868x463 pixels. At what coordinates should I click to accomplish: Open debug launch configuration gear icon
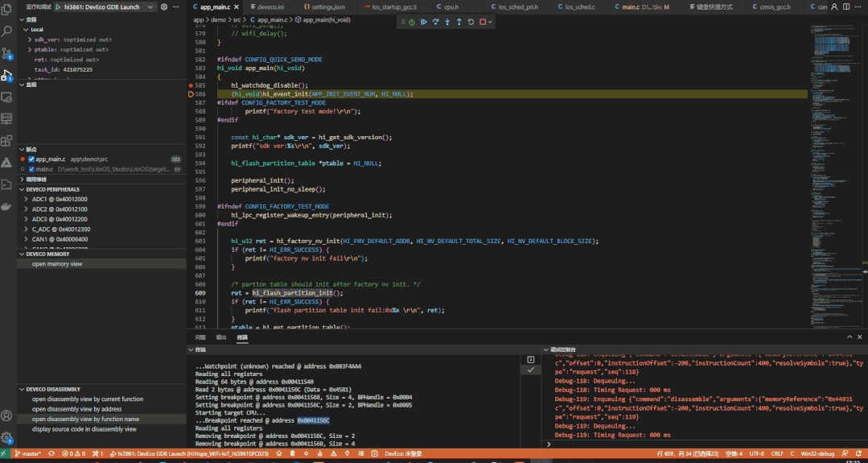[x=164, y=6]
